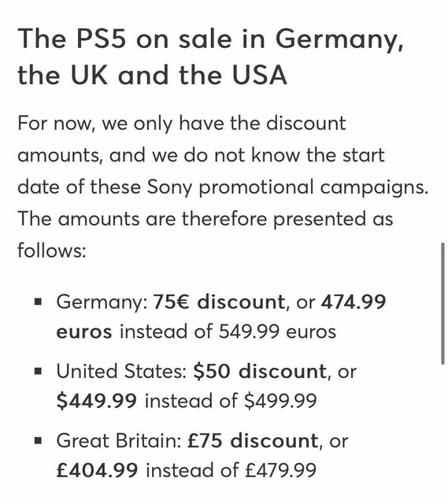This screenshot has height=504, width=448.
Task: Click the 'Great Britain:' label in list
Action: point(119,440)
